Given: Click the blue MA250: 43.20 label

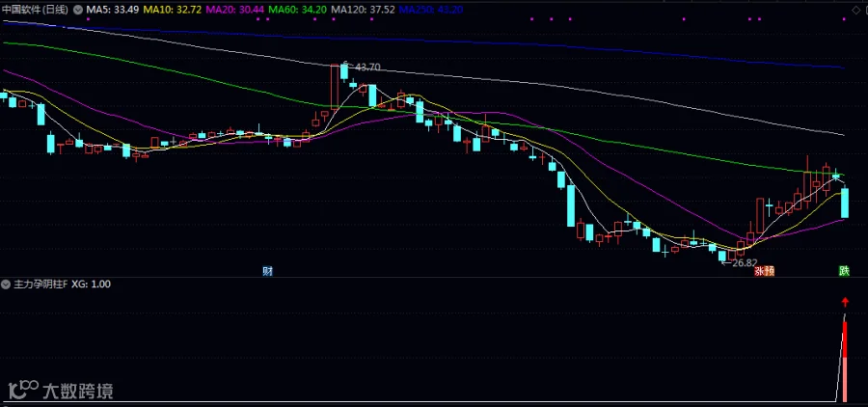Looking at the screenshot, I should tap(431, 10).
